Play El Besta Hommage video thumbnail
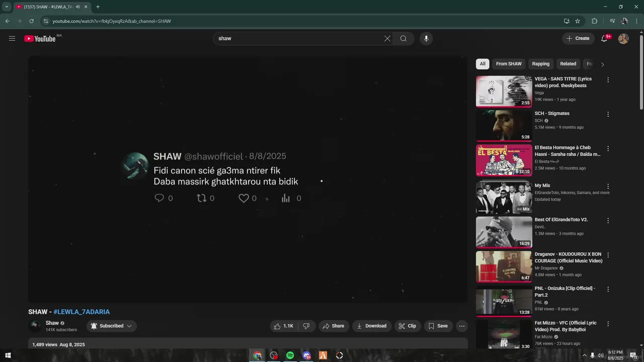This screenshot has width=644, height=362. 504,160
